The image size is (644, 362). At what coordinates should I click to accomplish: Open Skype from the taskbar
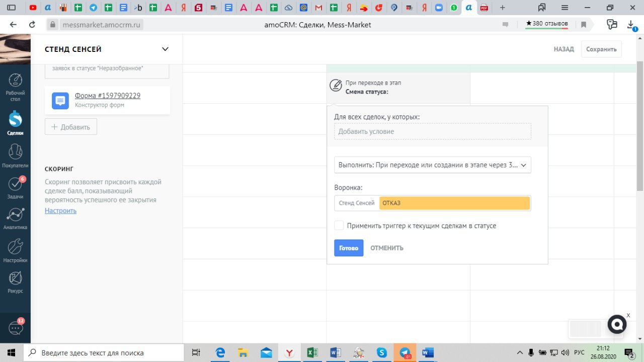point(381,352)
